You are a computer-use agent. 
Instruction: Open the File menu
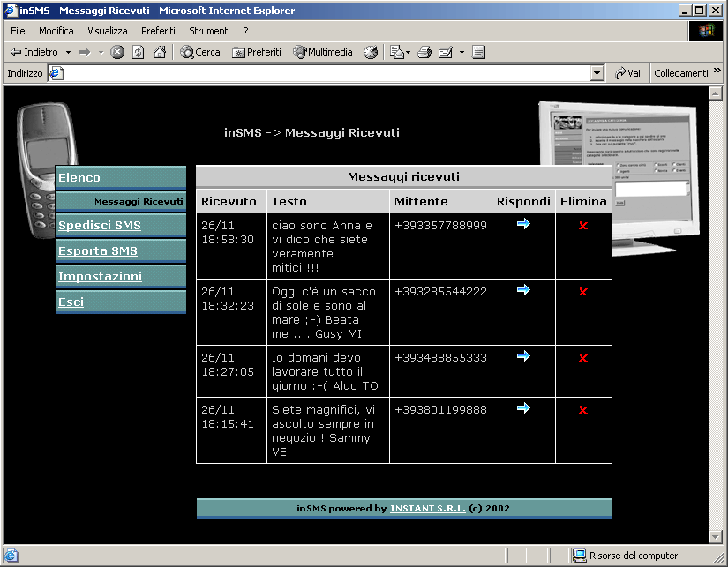pyautogui.click(x=18, y=31)
